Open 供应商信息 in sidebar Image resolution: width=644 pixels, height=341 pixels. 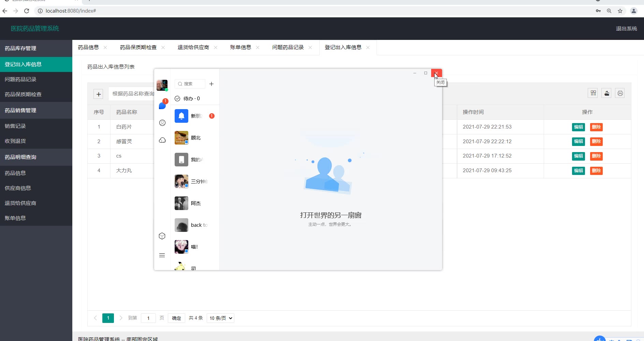[x=36, y=188]
